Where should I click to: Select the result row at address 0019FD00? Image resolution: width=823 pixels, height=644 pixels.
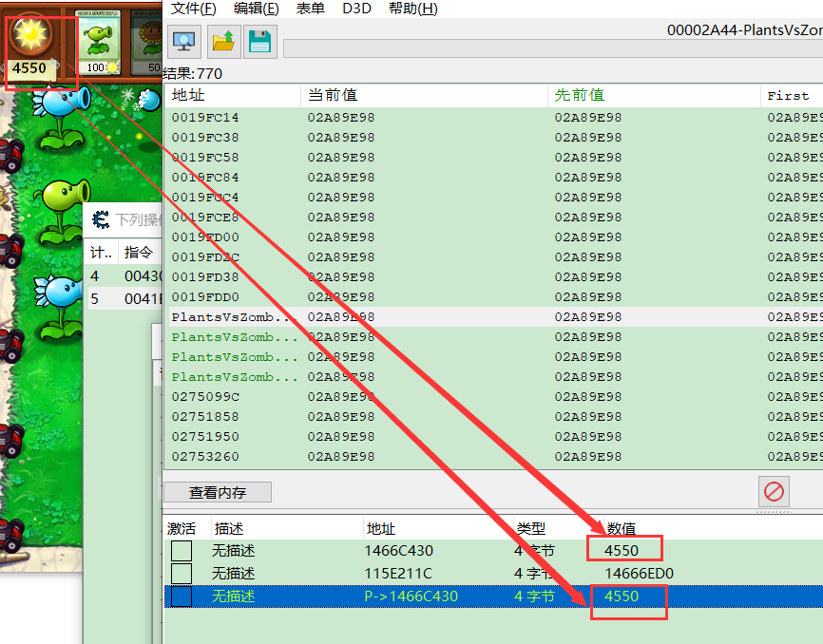pyautogui.click(x=494, y=237)
